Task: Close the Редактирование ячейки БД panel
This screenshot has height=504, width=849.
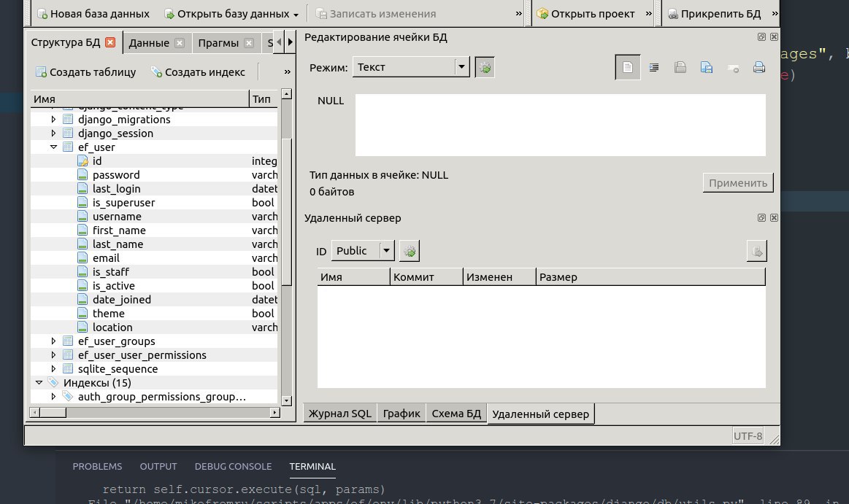Action: click(x=774, y=36)
